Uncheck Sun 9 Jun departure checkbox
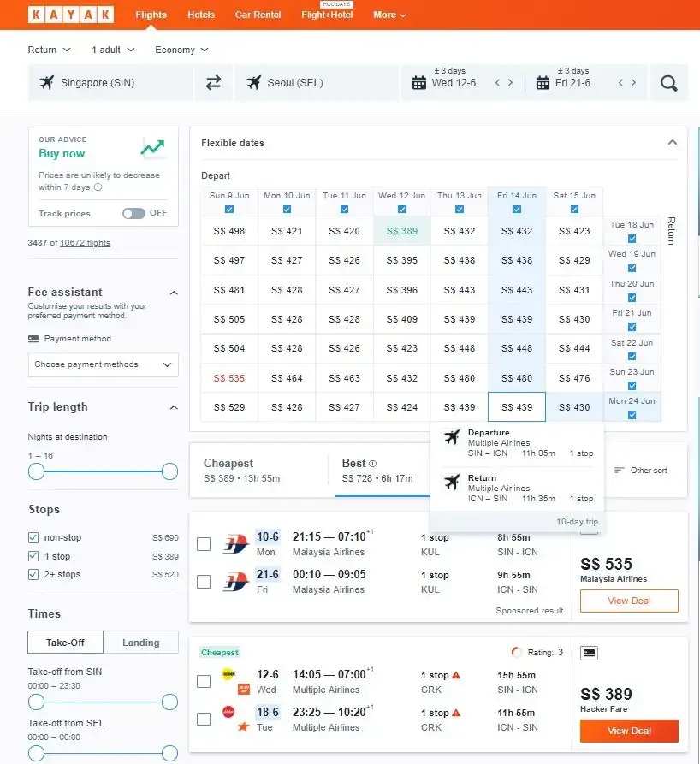Viewport: 700px width, 764px height. 229,209
